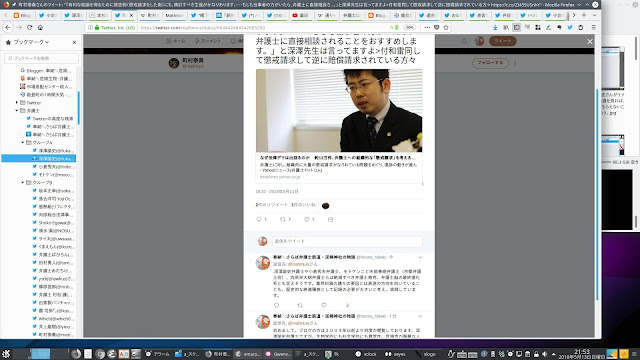The width and height of the screenshot is (640, 360).
Task: Open the Twitter search magnifier icon
Action: [464, 41]
